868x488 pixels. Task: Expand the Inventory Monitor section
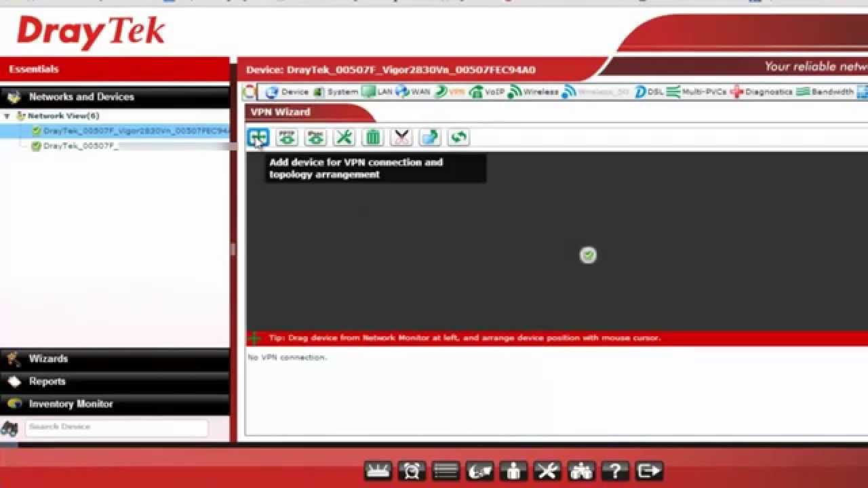click(x=115, y=403)
